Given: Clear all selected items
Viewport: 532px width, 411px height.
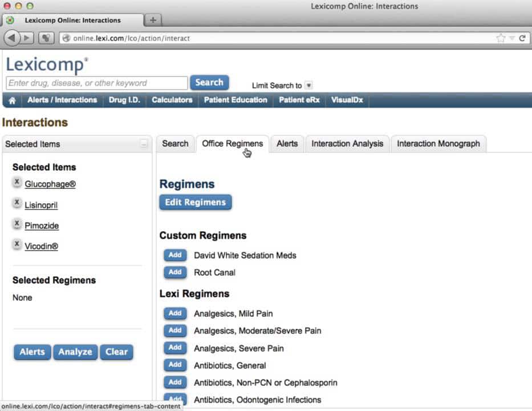Looking at the screenshot, I should point(116,352).
